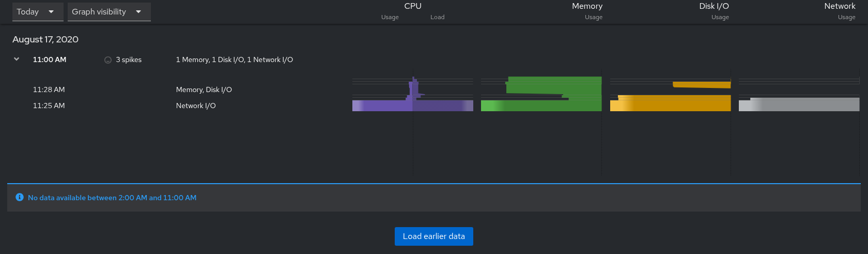The height and width of the screenshot is (254, 868).
Task: Click the Today dropdown caret arrow
Action: [x=51, y=12]
